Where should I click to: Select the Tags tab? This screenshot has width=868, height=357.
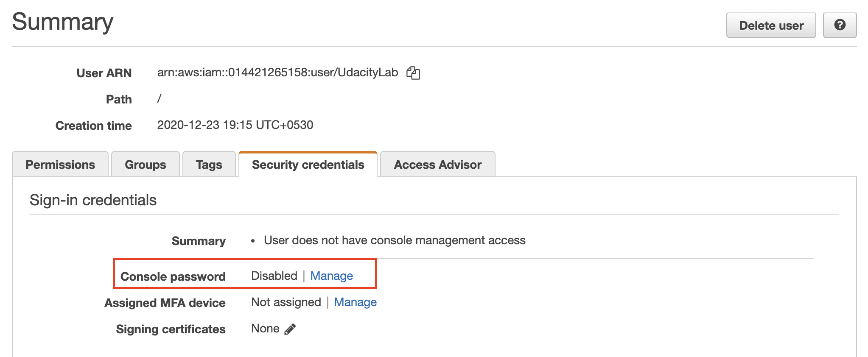pyautogui.click(x=209, y=165)
